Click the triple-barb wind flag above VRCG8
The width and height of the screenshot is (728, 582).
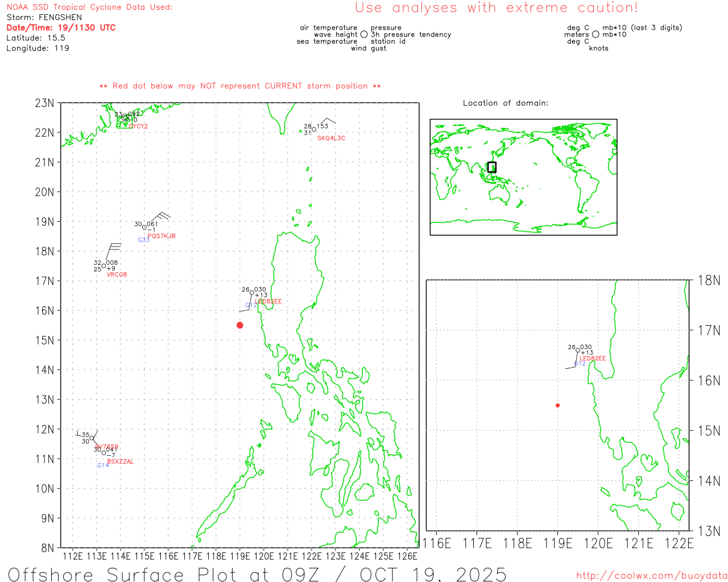pos(113,250)
